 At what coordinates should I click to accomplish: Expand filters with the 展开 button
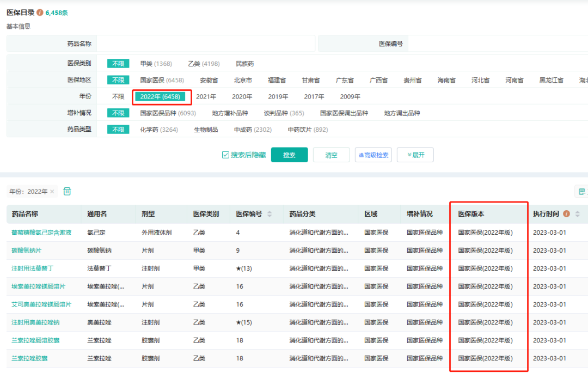click(x=415, y=155)
